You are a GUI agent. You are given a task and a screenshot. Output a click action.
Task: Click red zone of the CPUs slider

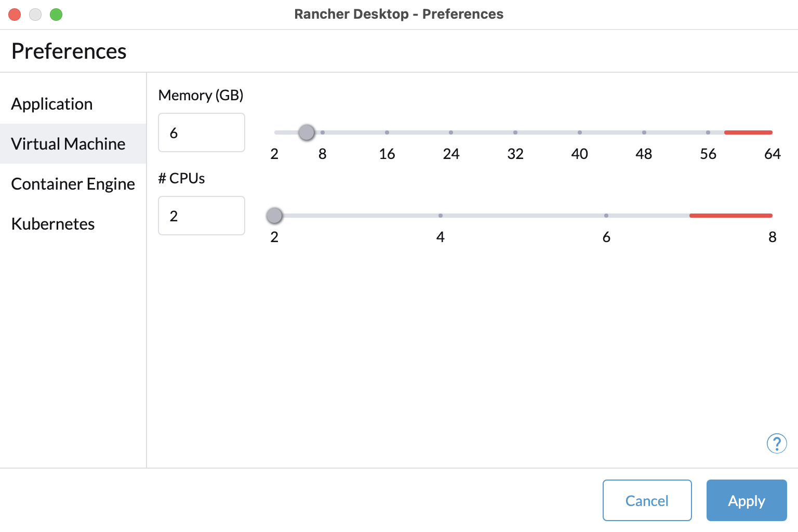[x=731, y=216]
